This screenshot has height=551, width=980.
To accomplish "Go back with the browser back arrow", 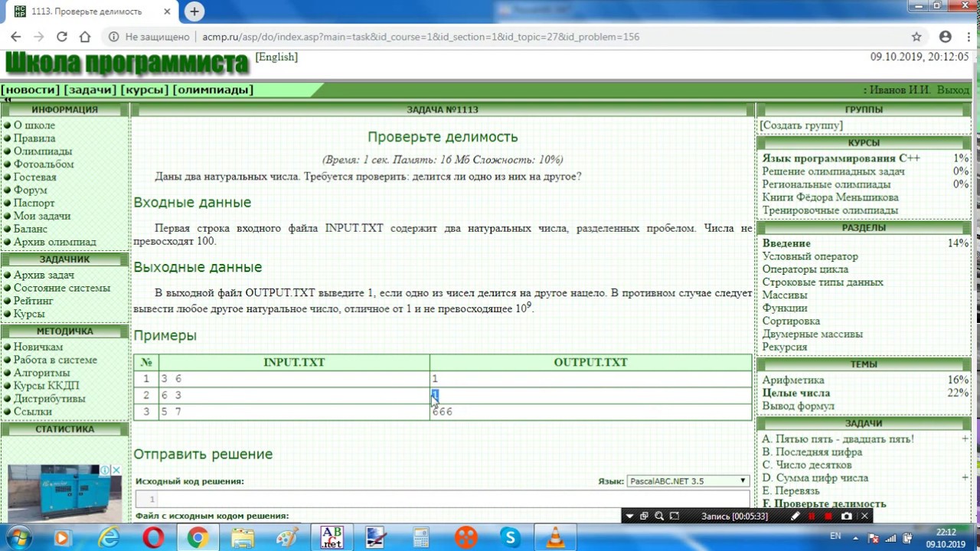I will coord(16,37).
